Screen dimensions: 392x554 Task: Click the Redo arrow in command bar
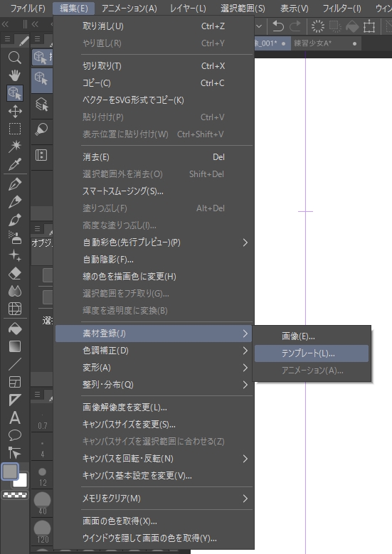[295, 26]
